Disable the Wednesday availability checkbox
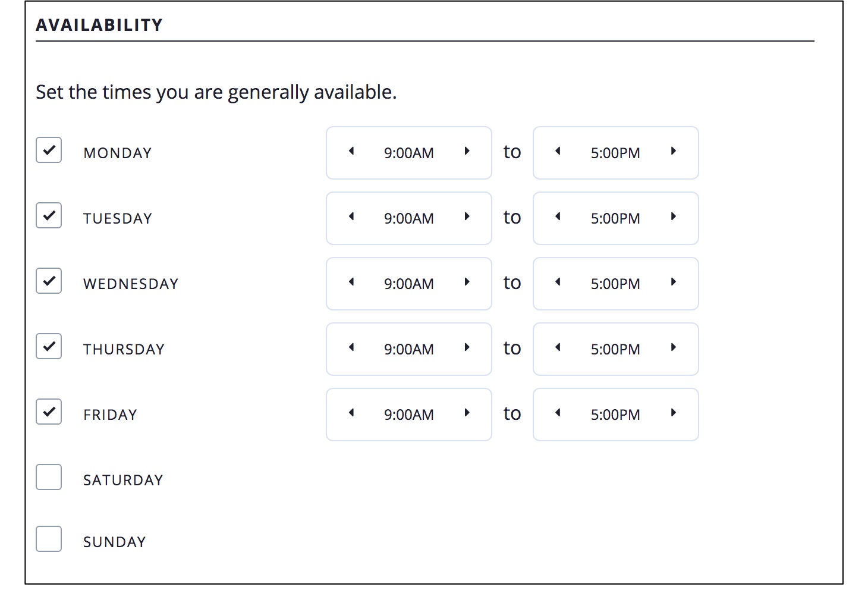The width and height of the screenshot is (868, 609). click(49, 281)
